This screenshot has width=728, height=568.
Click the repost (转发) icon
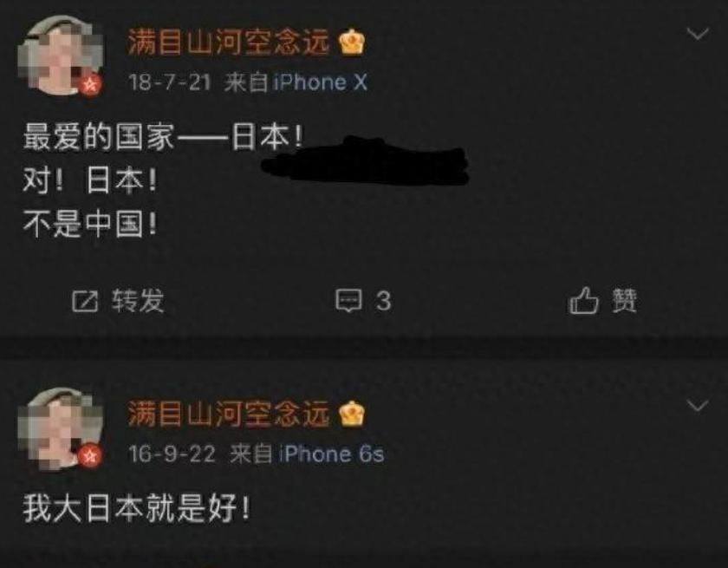86,301
